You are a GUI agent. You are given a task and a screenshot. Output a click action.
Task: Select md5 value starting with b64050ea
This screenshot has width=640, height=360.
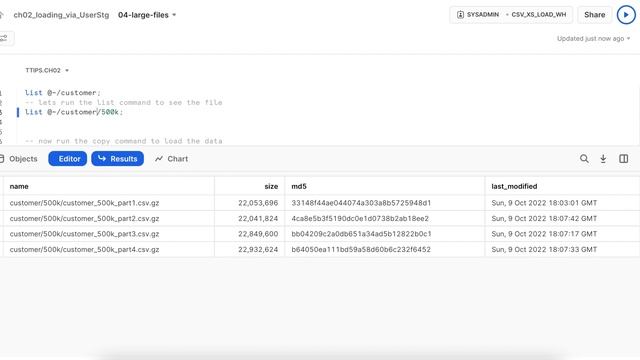click(x=384, y=249)
